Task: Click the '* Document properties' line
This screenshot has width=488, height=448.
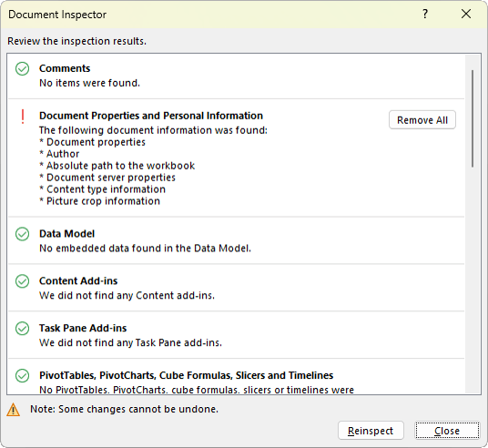Action: (x=93, y=142)
